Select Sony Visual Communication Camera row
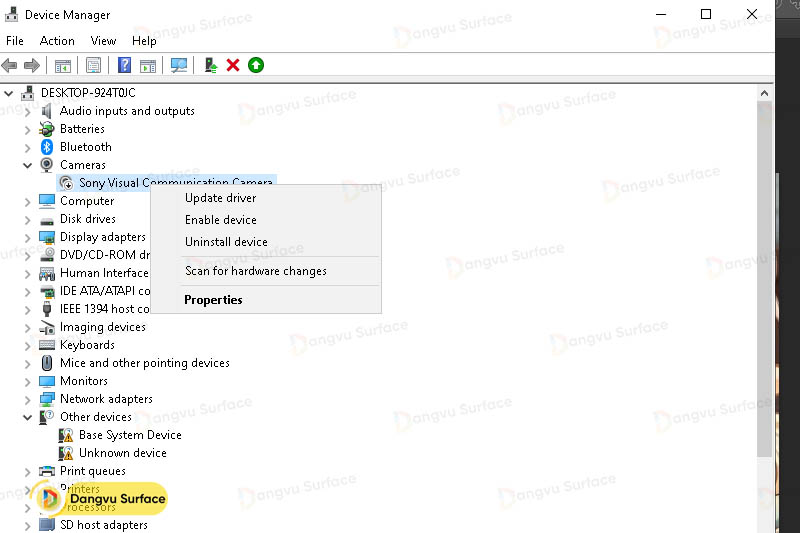This screenshot has height=533, width=800. pyautogui.click(x=166, y=182)
